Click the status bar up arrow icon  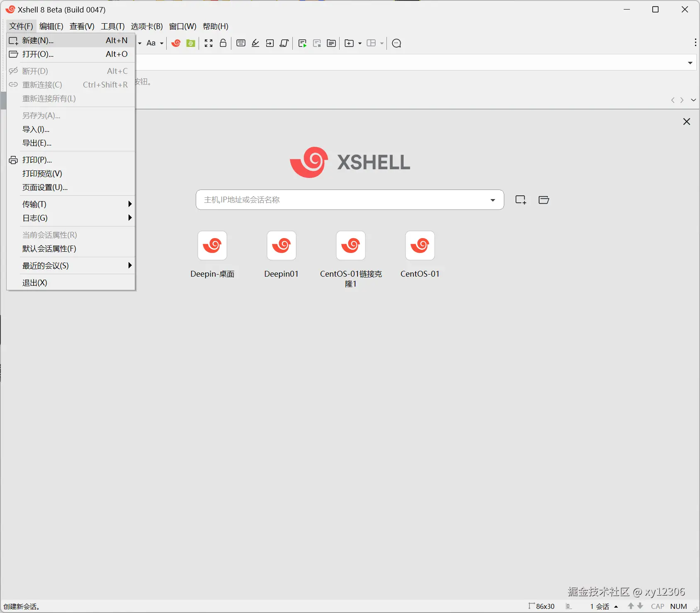631,606
